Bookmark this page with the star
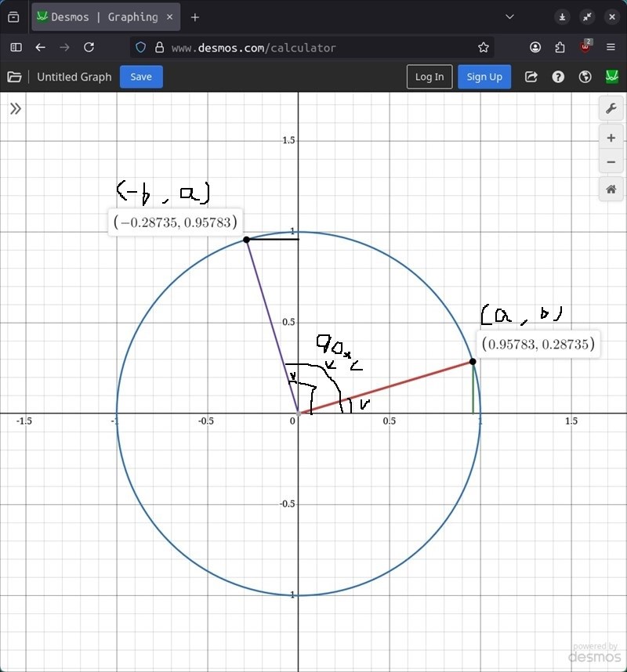Screen dimensions: 627x672 click(484, 47)
